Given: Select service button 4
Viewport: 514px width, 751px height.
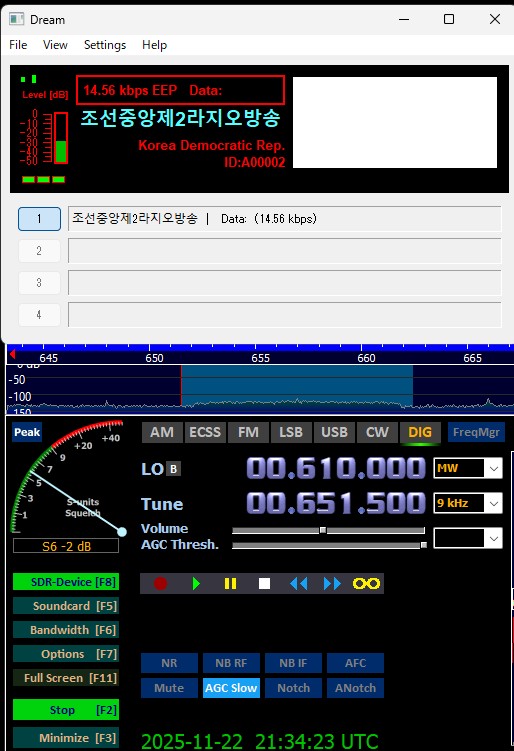Looking at the screenshot, I should click(39, 315).
